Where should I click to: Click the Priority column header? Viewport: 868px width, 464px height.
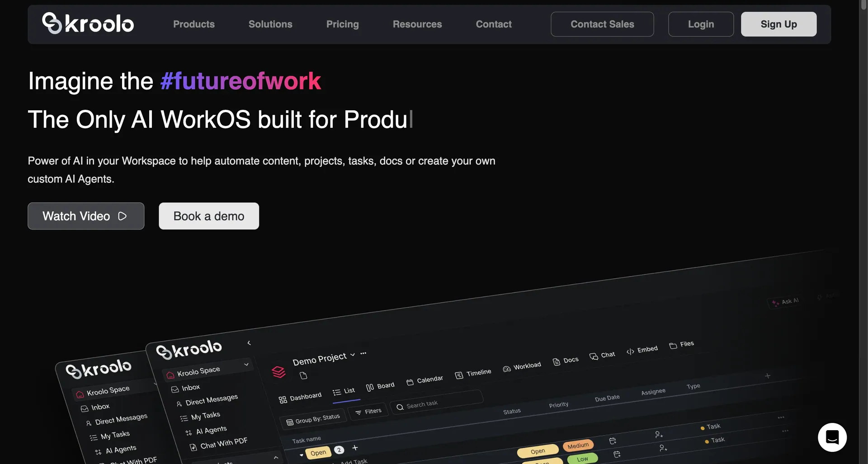(x=558, y=405)
